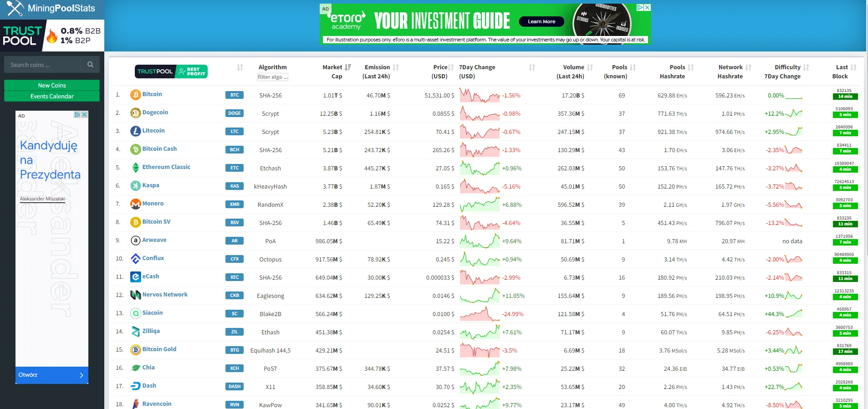Click the CKB ticker badge
Viewport: 868px width, 409px height.
pyautogui.click(x=235, y=296)
